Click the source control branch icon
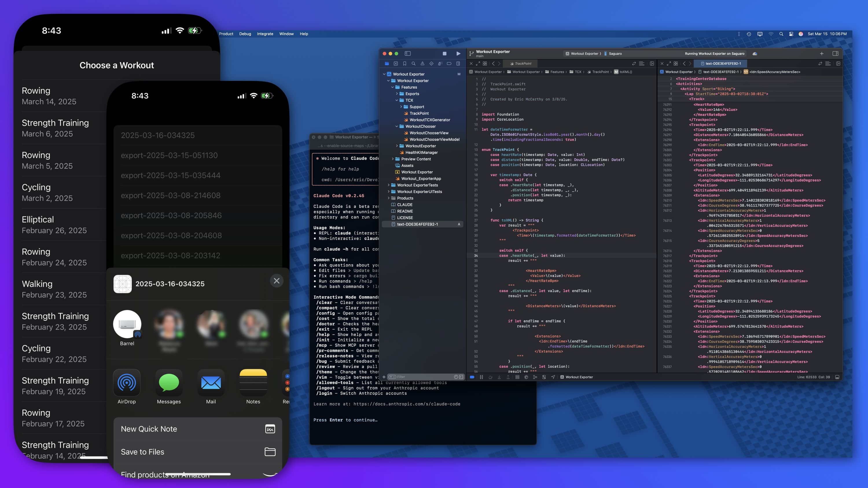Screen dimensions: 868x488 [471, 53]
